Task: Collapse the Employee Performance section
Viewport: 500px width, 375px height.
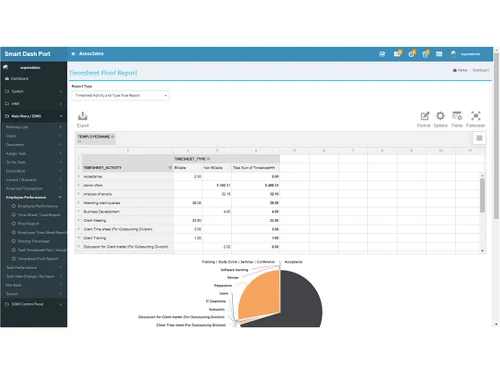Action: 33,197
